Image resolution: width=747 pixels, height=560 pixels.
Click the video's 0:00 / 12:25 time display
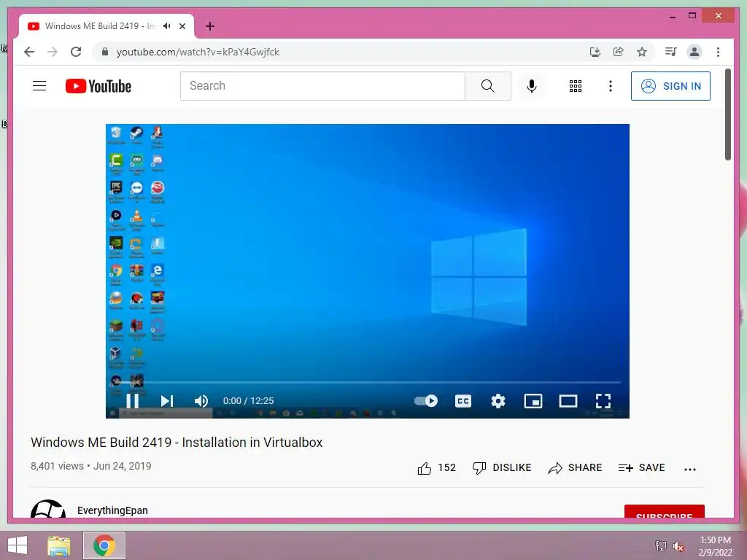(248, 401)
